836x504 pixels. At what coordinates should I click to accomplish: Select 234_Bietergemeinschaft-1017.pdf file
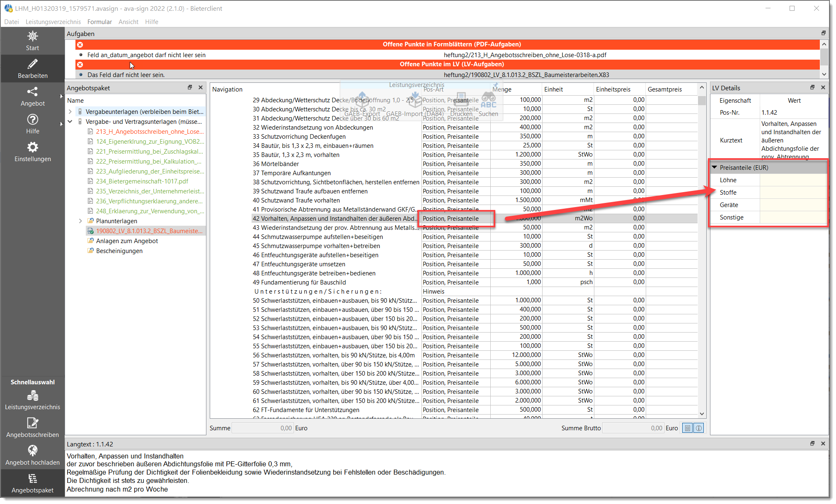(142, 181)
